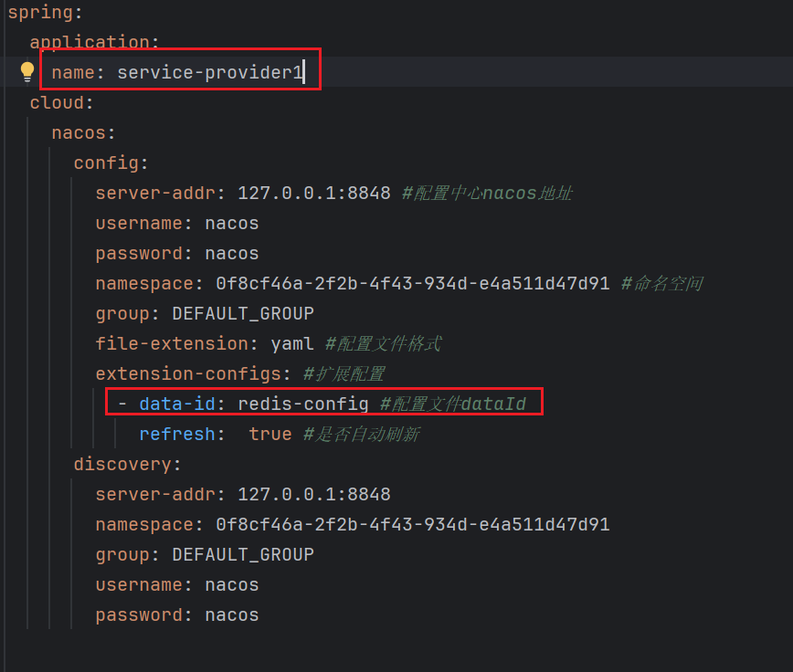
Task: Click the 'config:' key
Action: click(x=111, y=163)
